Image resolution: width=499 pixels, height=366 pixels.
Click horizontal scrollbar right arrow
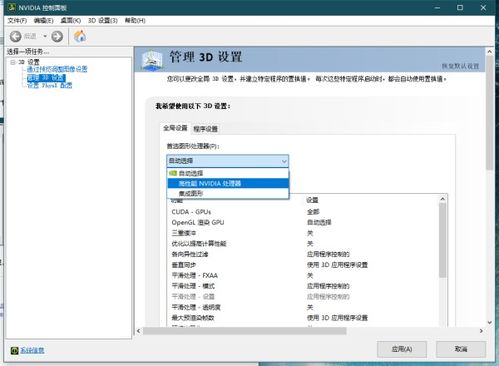pyautogui.click(x=481, y=331)
